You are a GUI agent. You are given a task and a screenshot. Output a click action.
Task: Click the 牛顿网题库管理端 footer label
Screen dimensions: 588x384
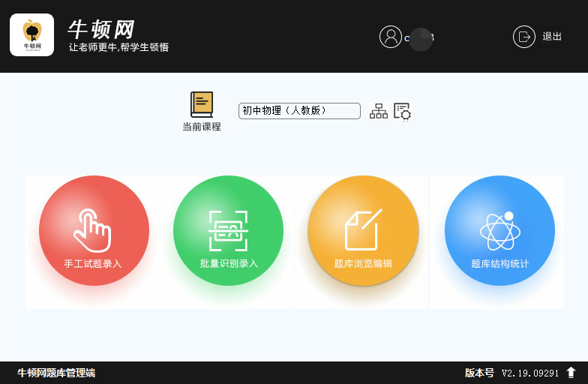tap(56, 373)
